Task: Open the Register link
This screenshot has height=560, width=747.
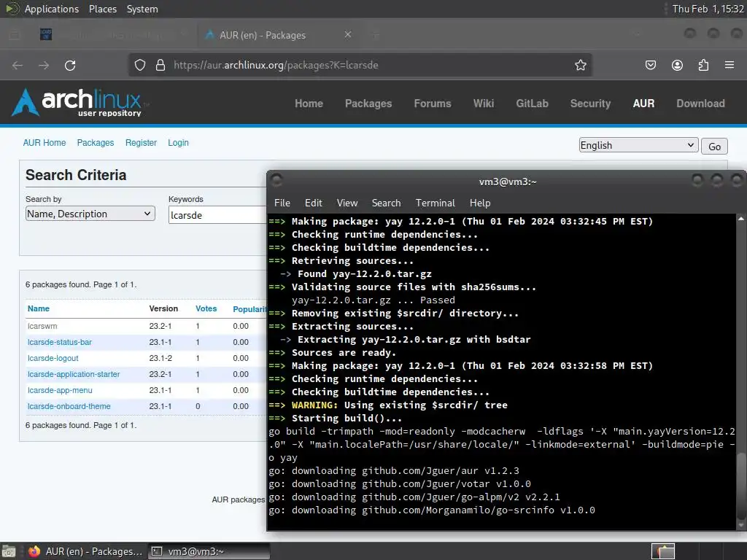Action: point(141,142)
